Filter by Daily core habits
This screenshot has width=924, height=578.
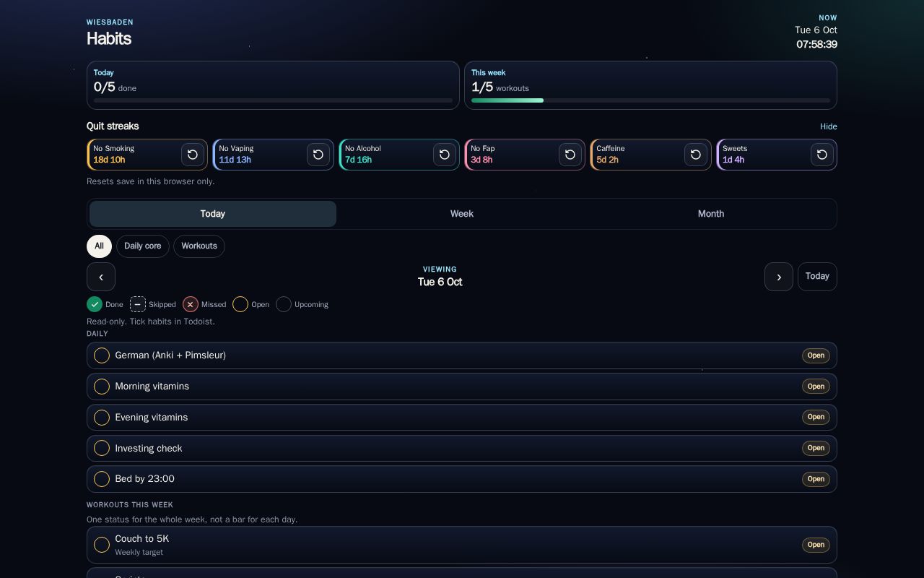[x=143, y=246]
